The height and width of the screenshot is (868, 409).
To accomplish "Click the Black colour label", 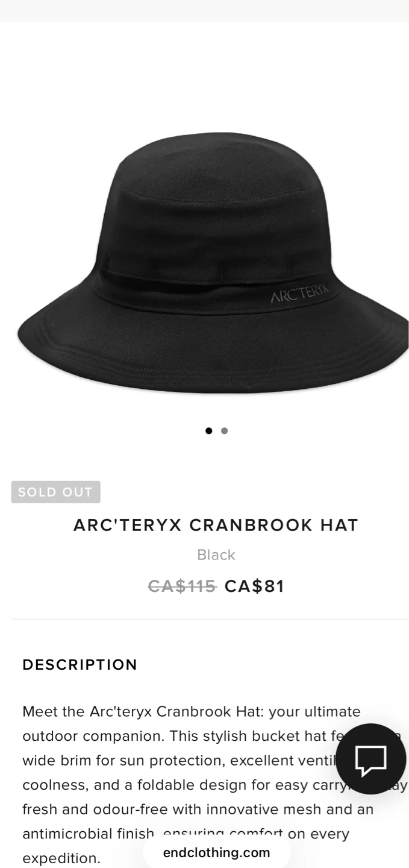I will pos(216,555).
